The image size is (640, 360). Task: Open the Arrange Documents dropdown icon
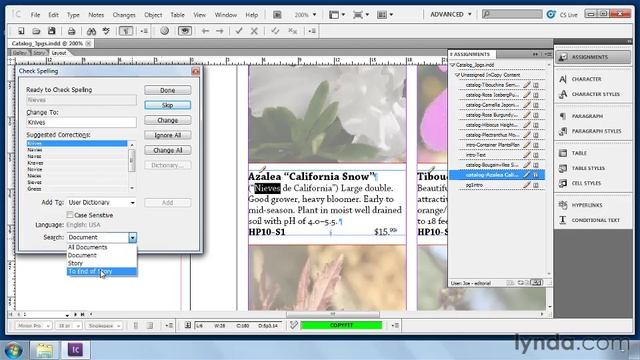(385, 15)
